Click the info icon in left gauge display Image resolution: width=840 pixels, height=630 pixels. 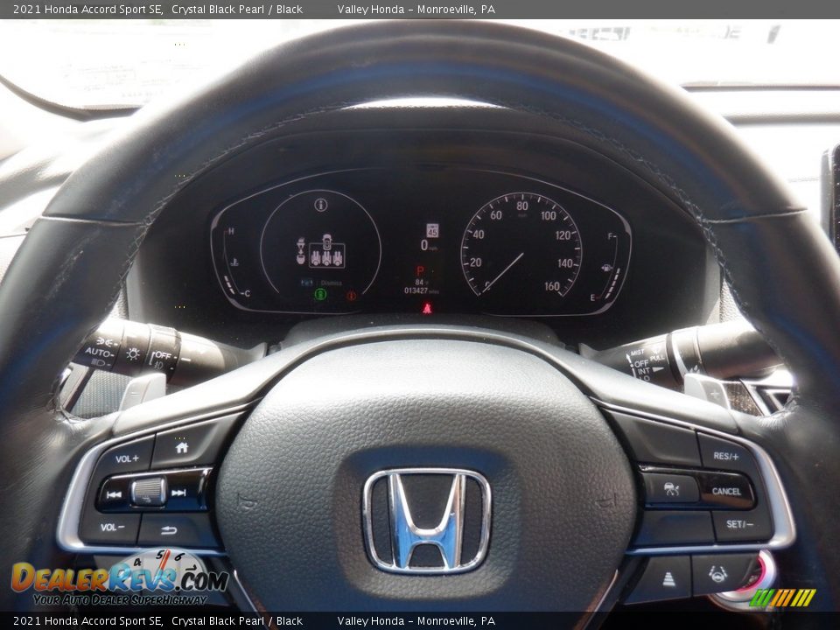(x=321, y=204)
